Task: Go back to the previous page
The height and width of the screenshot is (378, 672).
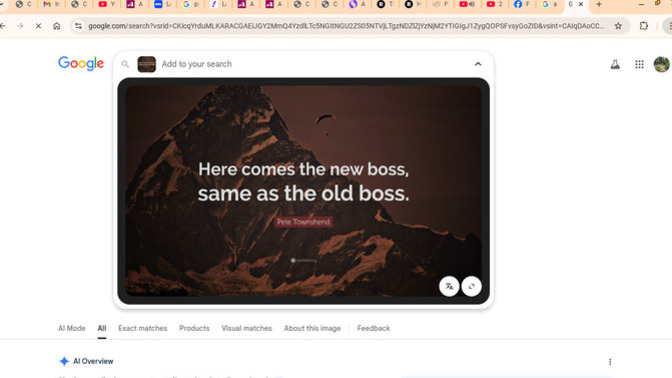Action: point(3,26)
